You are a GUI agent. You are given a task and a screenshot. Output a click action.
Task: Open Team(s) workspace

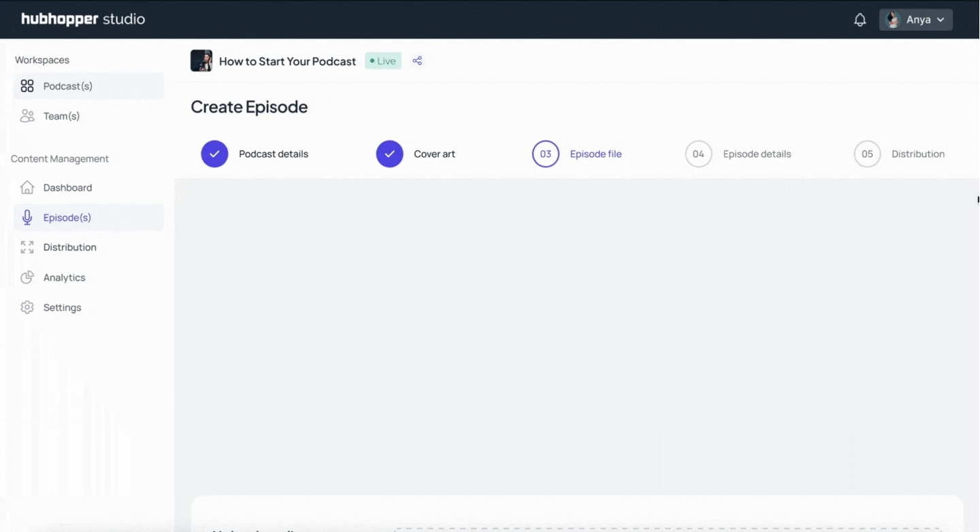(x=88, y=116)
